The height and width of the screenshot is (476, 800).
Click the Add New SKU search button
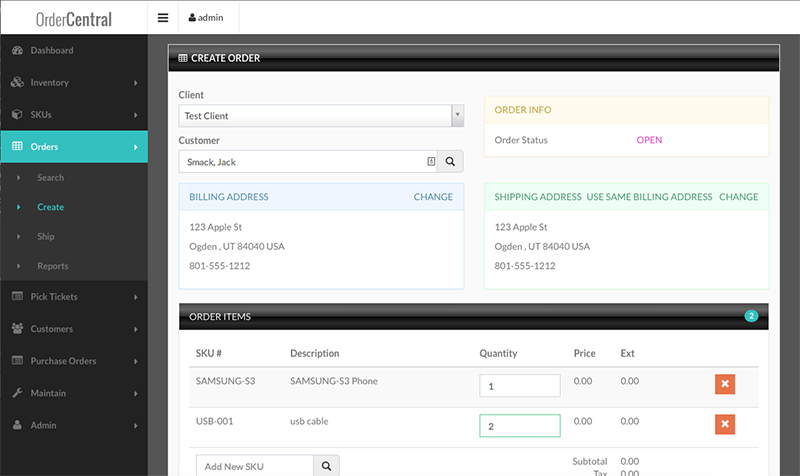click(x=327, y=466)
